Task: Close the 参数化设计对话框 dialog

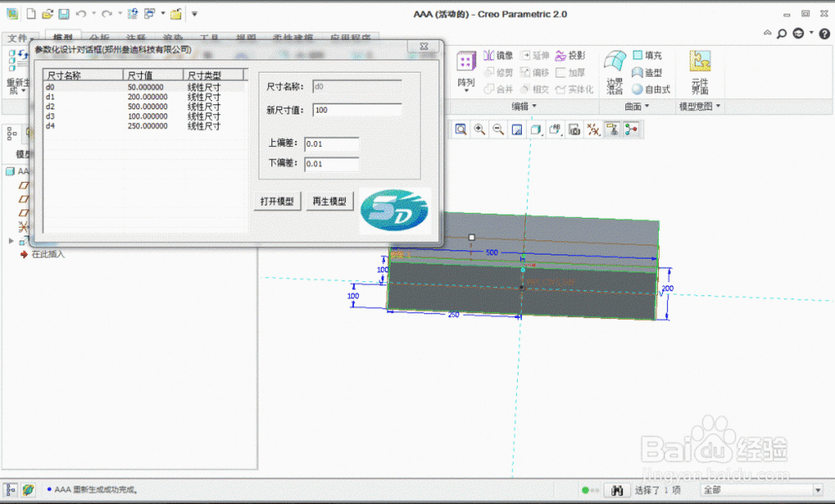Action: [x=424, y=46]
